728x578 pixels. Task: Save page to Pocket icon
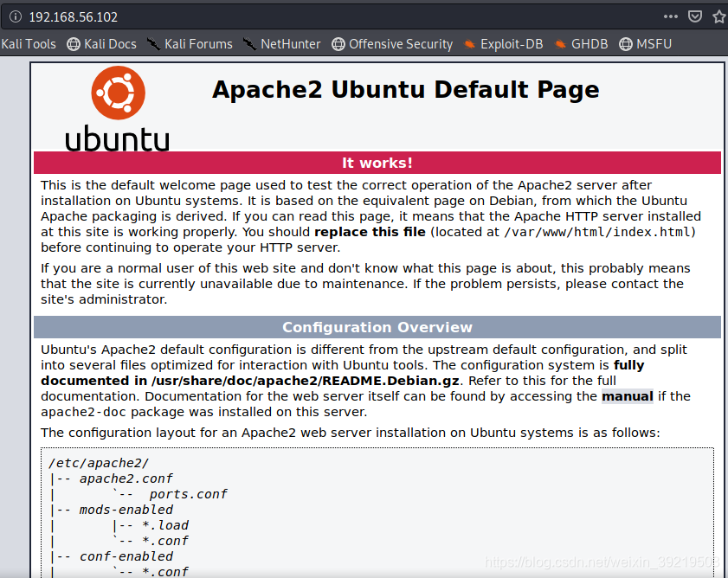[694, 16]
